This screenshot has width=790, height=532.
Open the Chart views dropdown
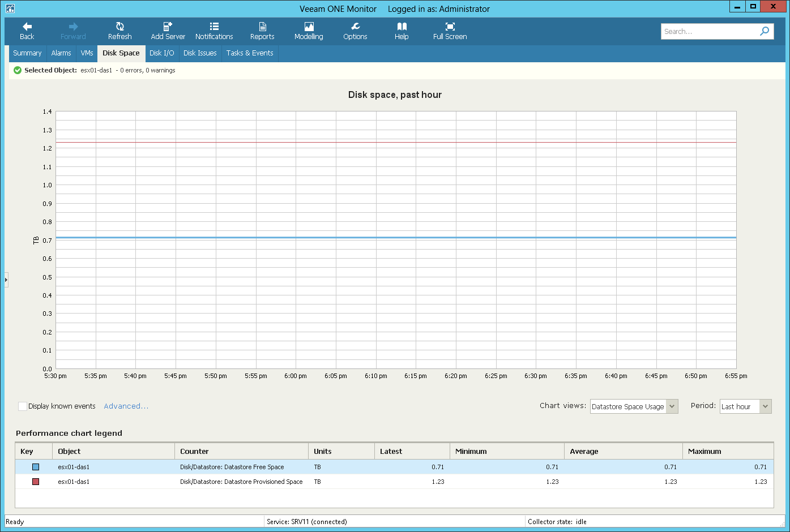tap(634, 406)
